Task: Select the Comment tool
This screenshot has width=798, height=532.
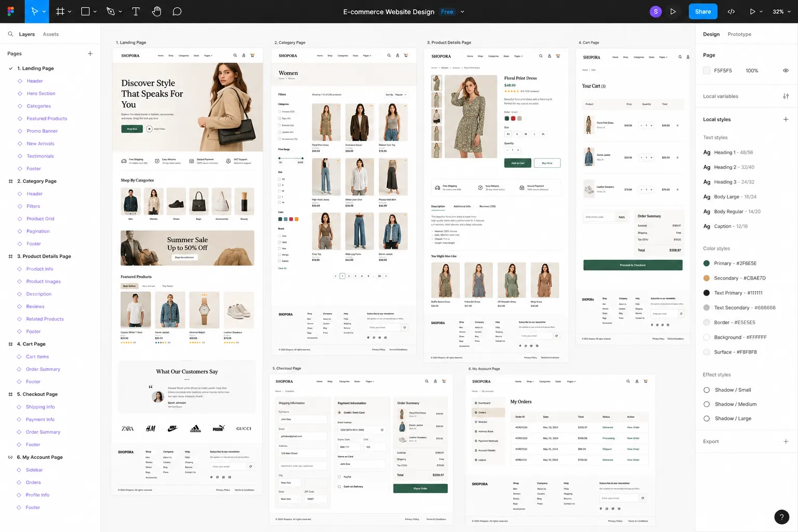Action: [x=177, y=11]
